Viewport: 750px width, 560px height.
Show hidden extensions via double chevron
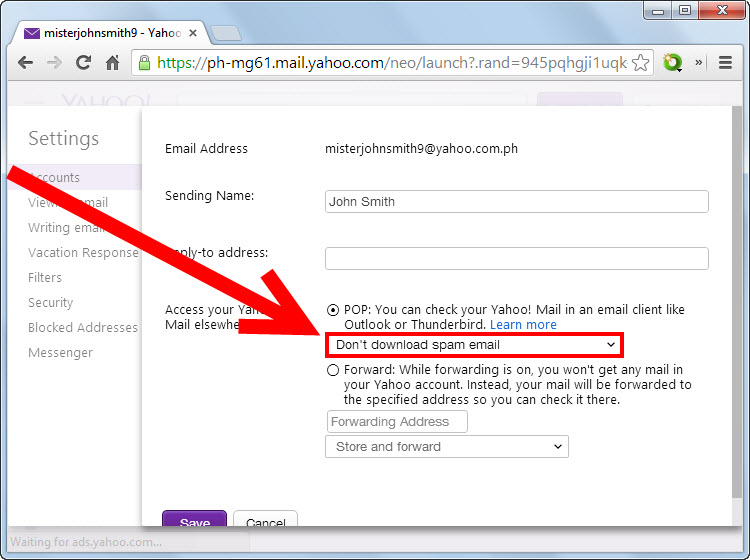pyautogui.click(x=698, y=62)
